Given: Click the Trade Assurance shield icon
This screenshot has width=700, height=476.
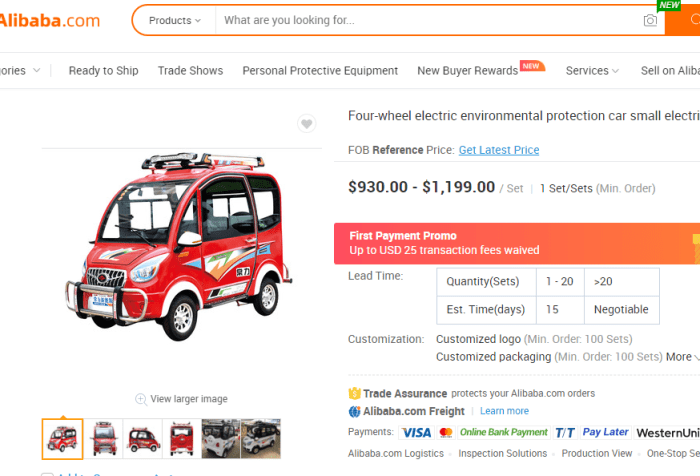Looking at the screenshot, I should [x=354, y=393].
